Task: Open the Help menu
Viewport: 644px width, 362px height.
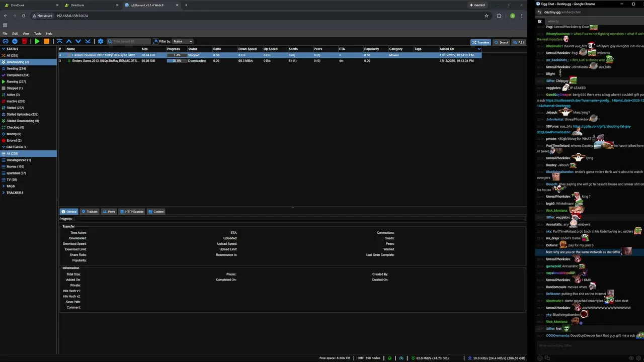Action: pyautogui.click(x=49, y=34)
